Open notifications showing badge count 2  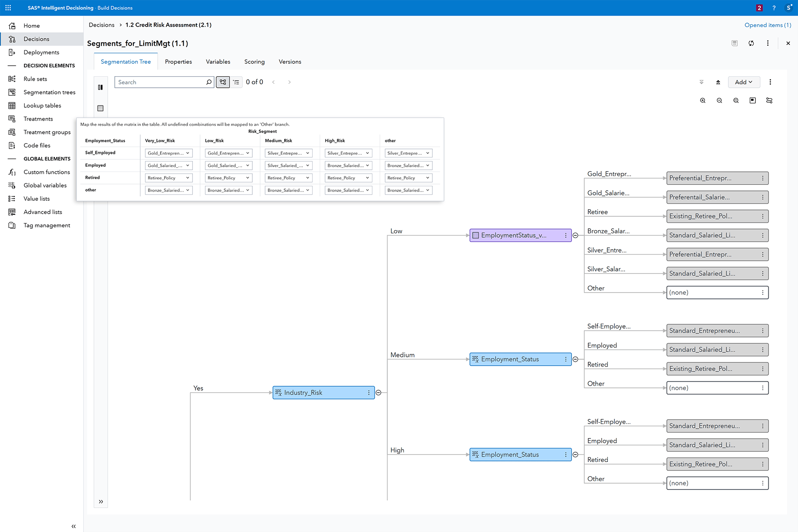759,8
